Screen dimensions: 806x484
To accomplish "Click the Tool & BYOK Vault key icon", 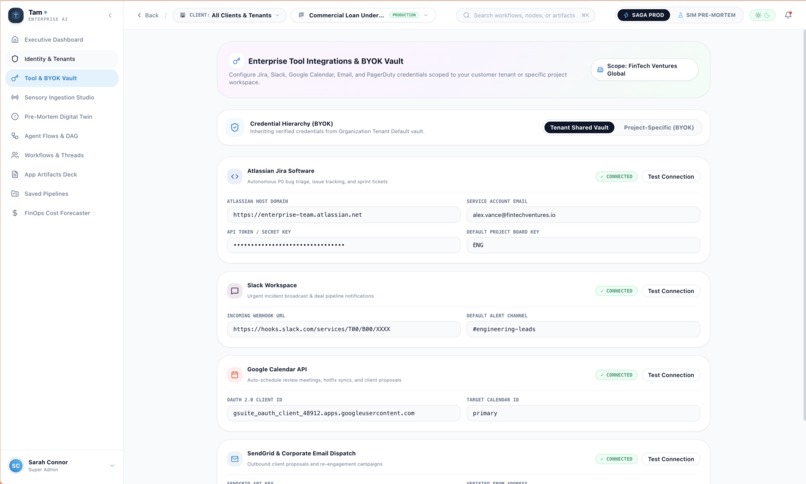I will click(x=15, y=78).
